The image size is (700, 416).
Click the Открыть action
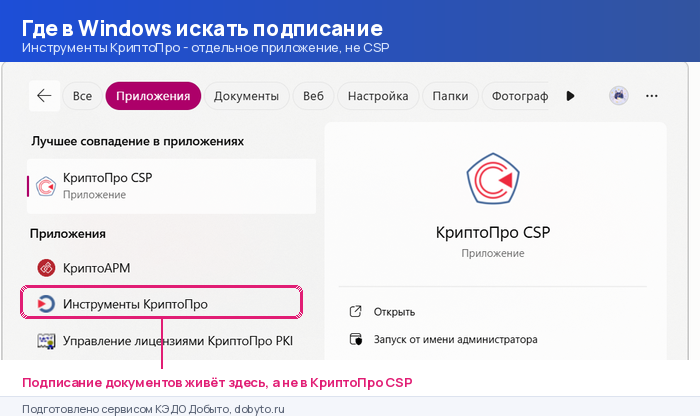394,312
